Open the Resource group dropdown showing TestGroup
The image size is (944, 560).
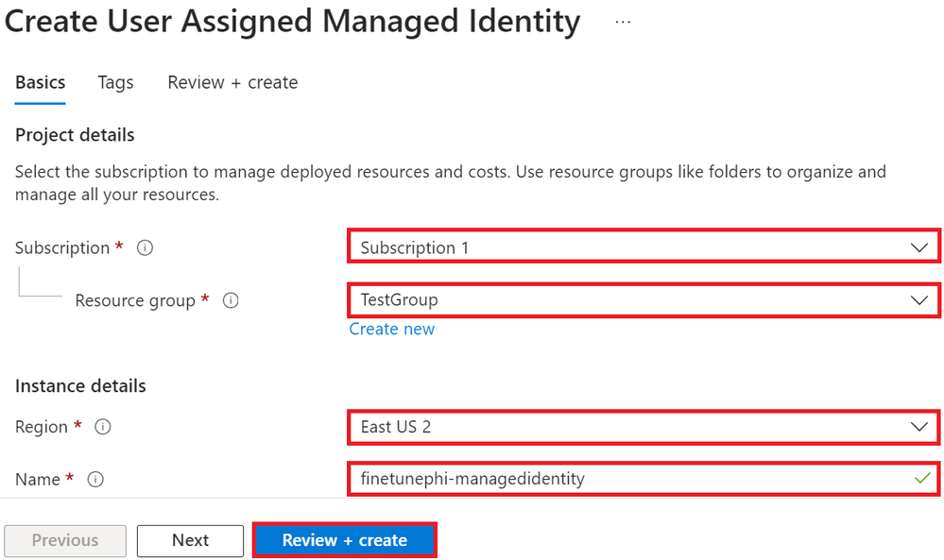tap(643, 300)
